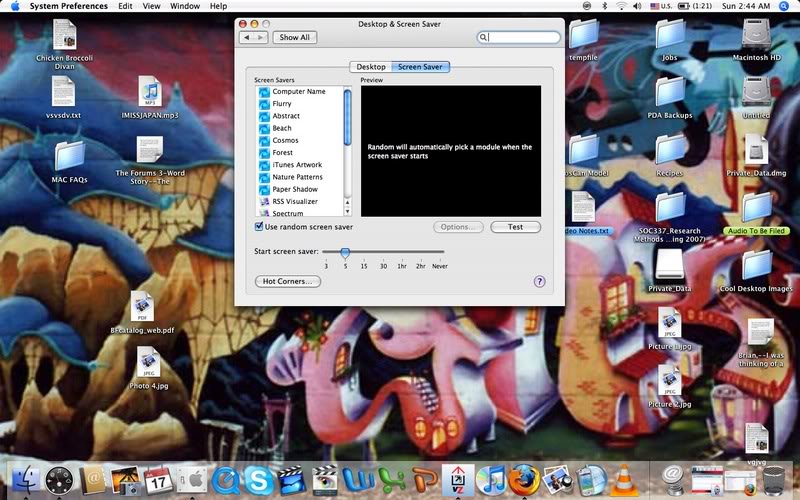Screen dimensions: 800x500
Task: Click the screen saver list down arrow
Action: click(347, 211)
